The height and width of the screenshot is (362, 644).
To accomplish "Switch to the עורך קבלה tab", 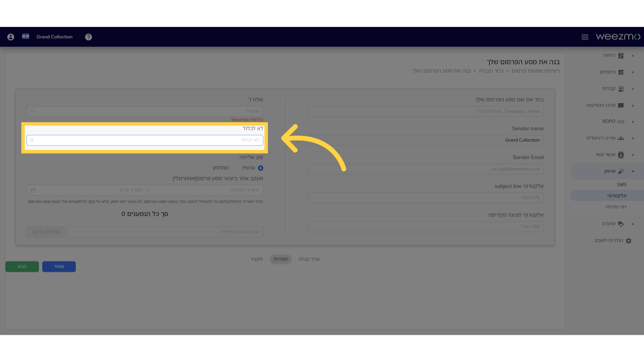I will (x=309, y=259).
